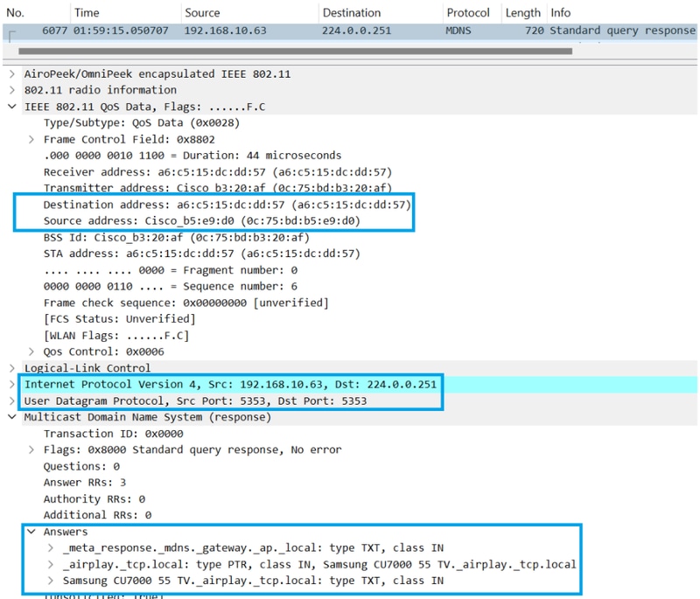
Task: Click Standard query response info text
Action: [622, 31]
